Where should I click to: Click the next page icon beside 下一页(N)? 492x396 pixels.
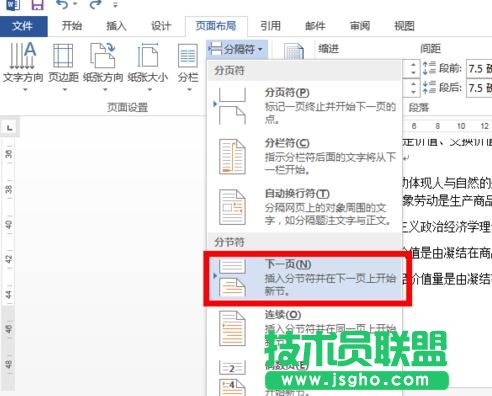point(232,278)
